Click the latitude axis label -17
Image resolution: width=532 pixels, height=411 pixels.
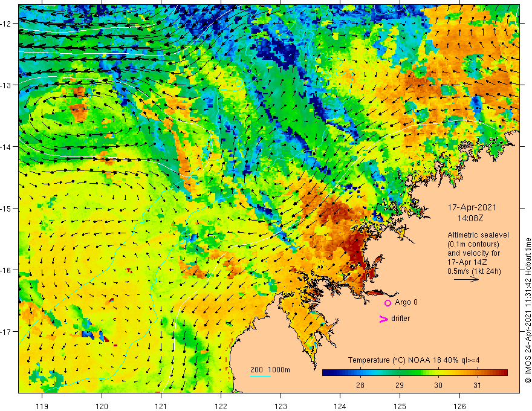click(x=6, y=332)
